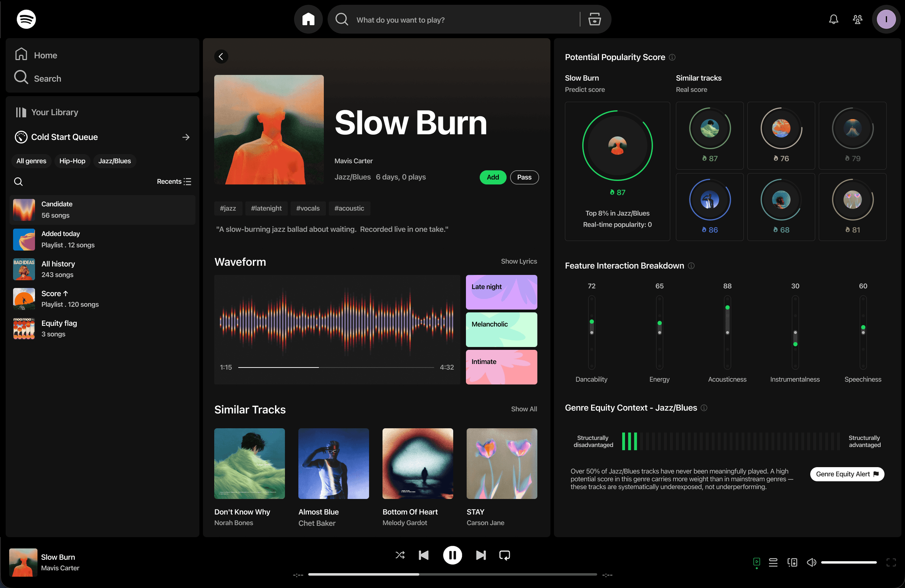Screen dimensions: 905x588
Task: Open the Browse icon in search bar
Action: [594, 19]
